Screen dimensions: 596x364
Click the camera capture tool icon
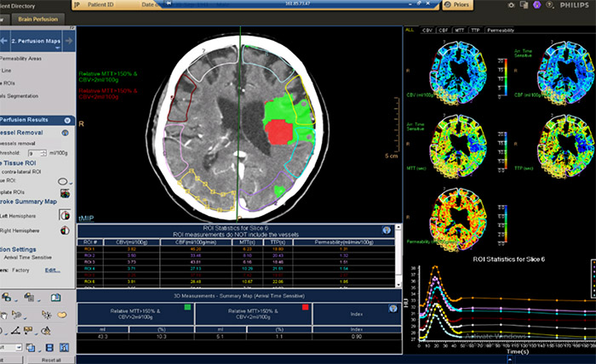click(6, 297)
